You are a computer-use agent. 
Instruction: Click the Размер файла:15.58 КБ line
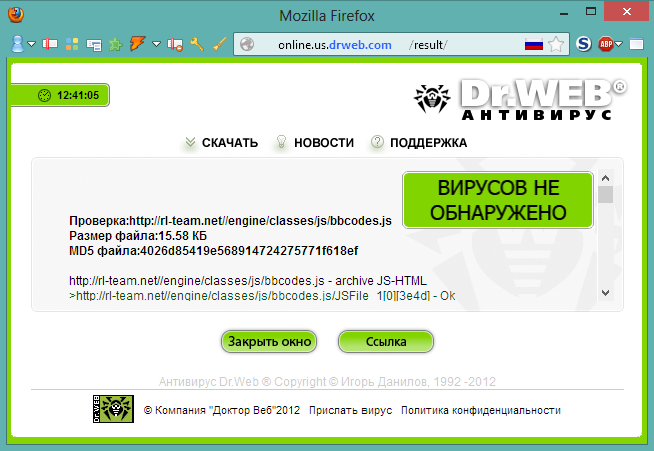pyautogui.click(x=138, y=236)
